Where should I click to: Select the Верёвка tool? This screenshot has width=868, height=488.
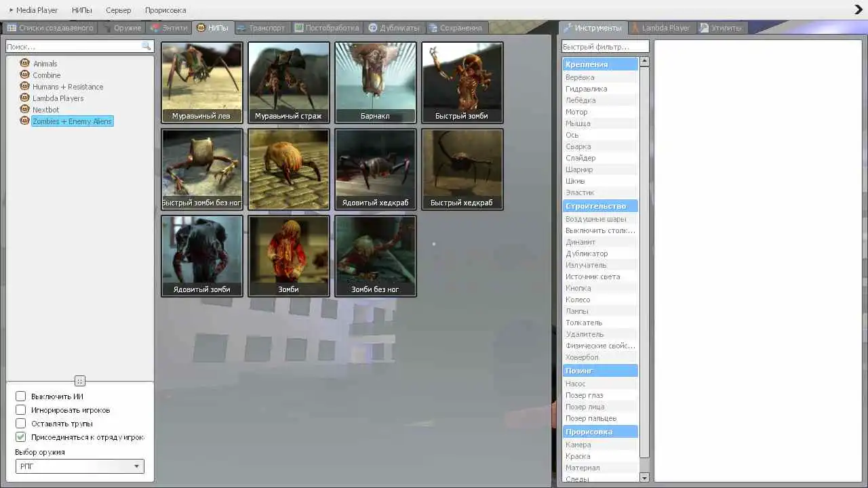pos(600,77)
